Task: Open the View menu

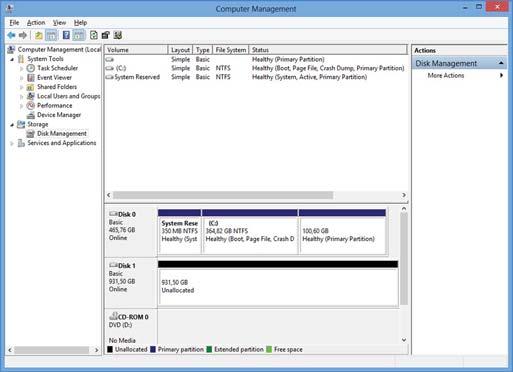Action: (59, 23)
